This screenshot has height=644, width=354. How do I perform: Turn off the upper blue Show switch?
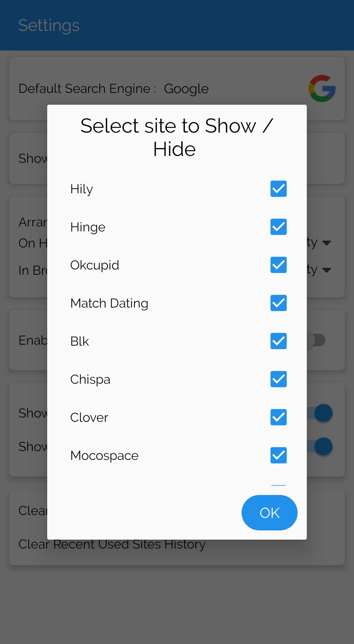click(323, 413)
